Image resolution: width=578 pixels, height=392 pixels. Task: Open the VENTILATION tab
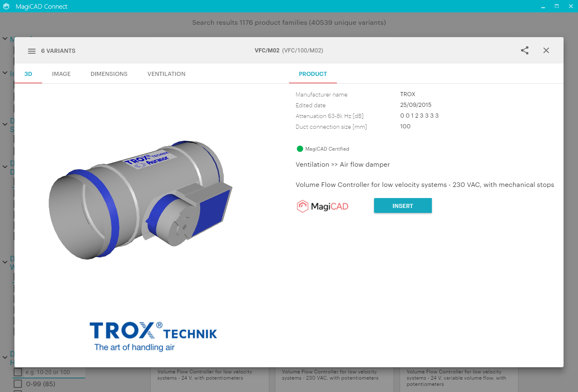[x=166, y=74]
